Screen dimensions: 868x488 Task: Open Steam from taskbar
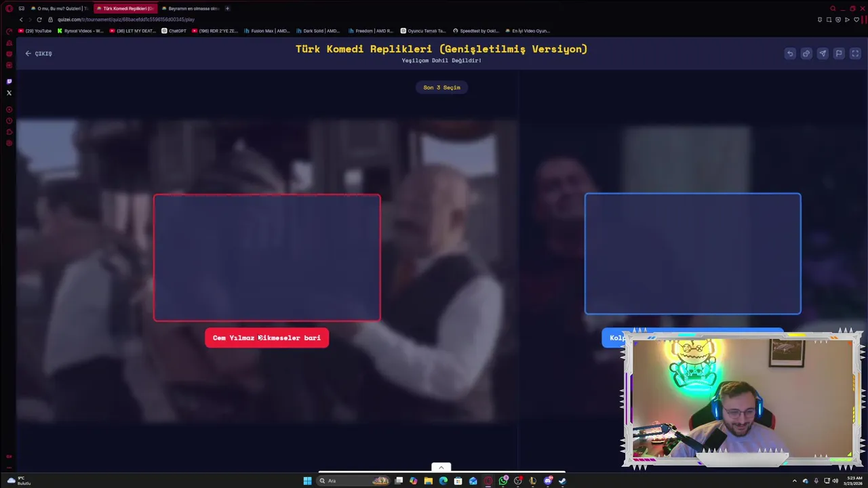562,481
